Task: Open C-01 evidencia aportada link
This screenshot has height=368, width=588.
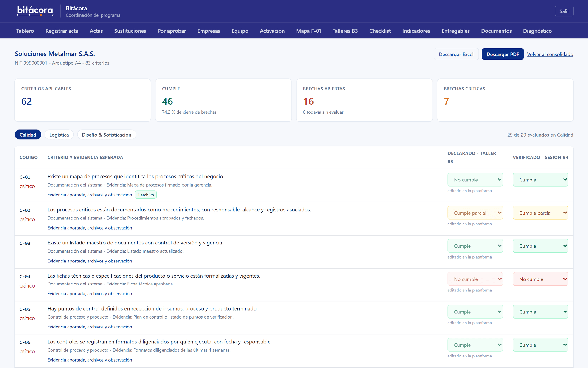Action: coord(90,195)
